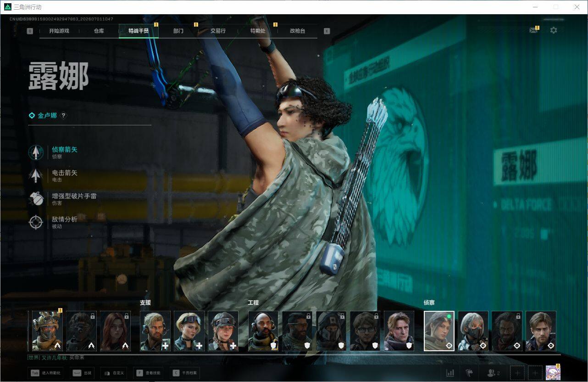Click the first empty squad slot plus
This screenshot has width=588, height=382.
click(x=517, y=373)
